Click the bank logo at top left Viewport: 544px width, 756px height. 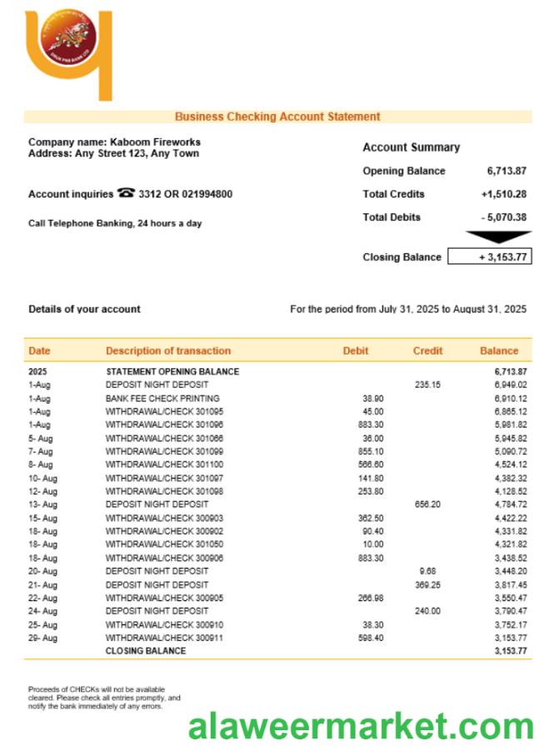(x=68, y=50)
